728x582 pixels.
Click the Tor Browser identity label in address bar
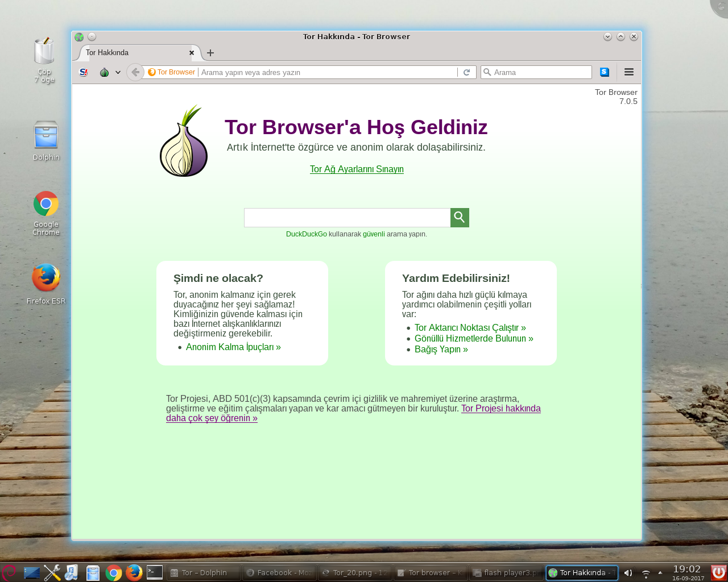(x=172, y=72)
